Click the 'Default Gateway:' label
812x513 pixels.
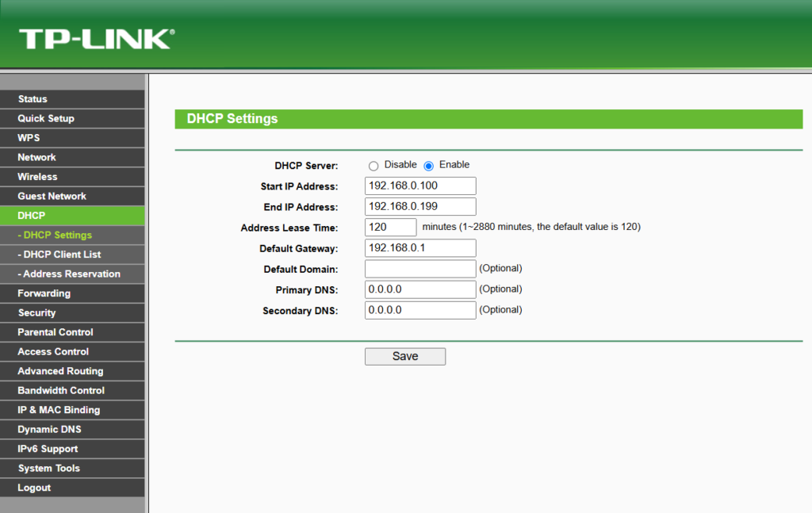[x=298, y=248]
